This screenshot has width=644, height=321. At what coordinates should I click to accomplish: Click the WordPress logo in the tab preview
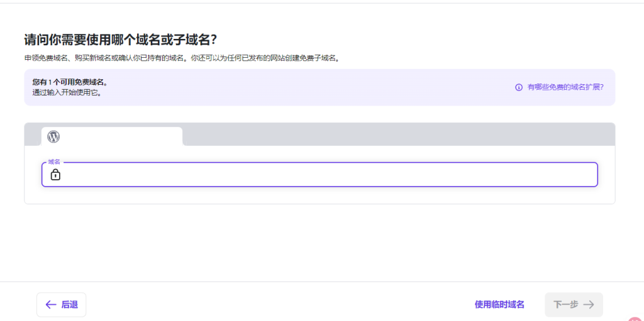[53, 136]
